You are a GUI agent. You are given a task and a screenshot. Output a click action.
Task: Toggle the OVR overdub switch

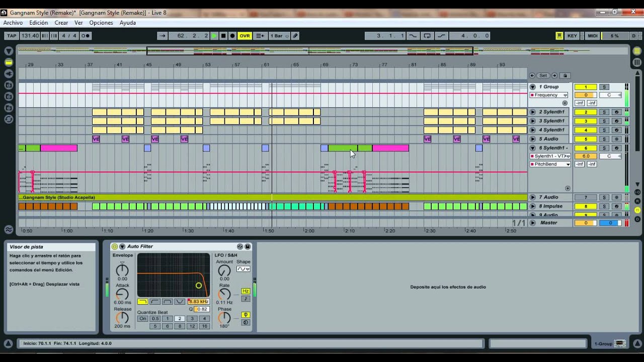(245, 36)
